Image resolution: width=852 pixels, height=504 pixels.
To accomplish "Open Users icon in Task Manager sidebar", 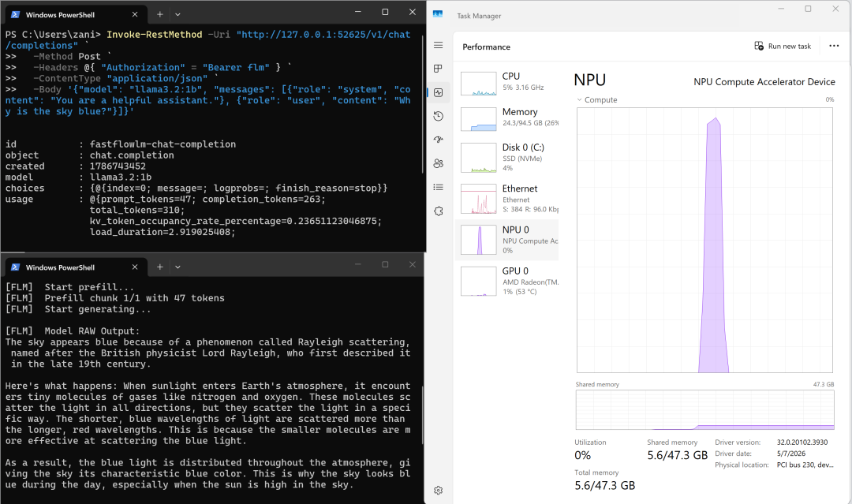I will [439, 163].
